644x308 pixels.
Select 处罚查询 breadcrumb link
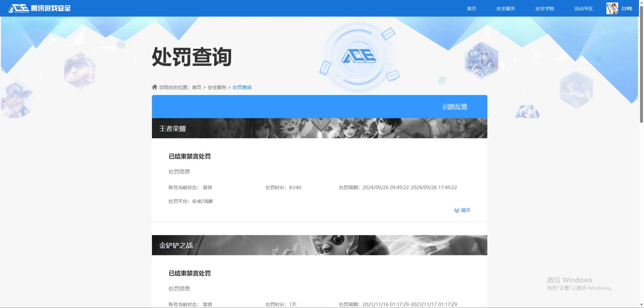click(x=242, y=87)
